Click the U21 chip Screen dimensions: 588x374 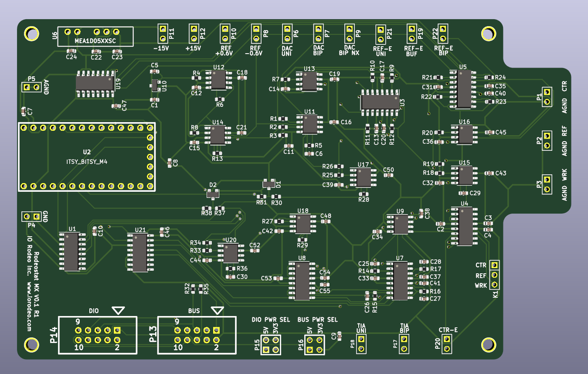(140, 253)
